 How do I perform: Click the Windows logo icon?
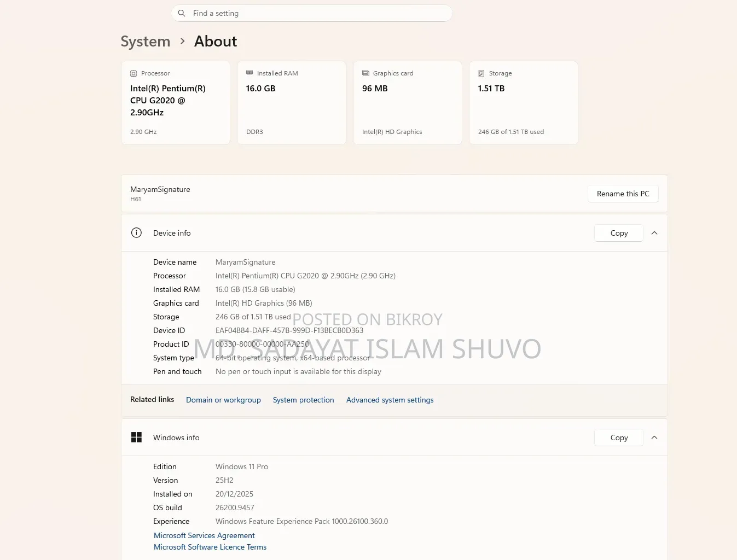[137, 437]
